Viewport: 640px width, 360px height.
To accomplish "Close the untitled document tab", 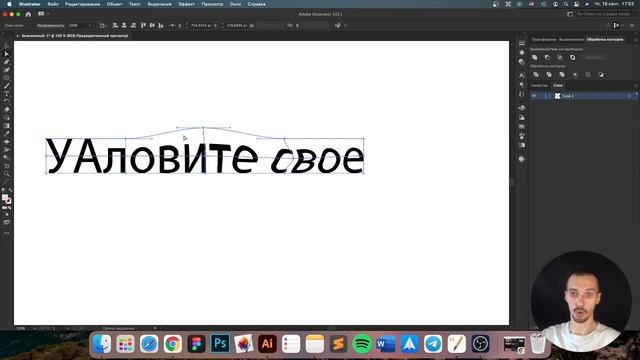I will click(x=17, y=36).
